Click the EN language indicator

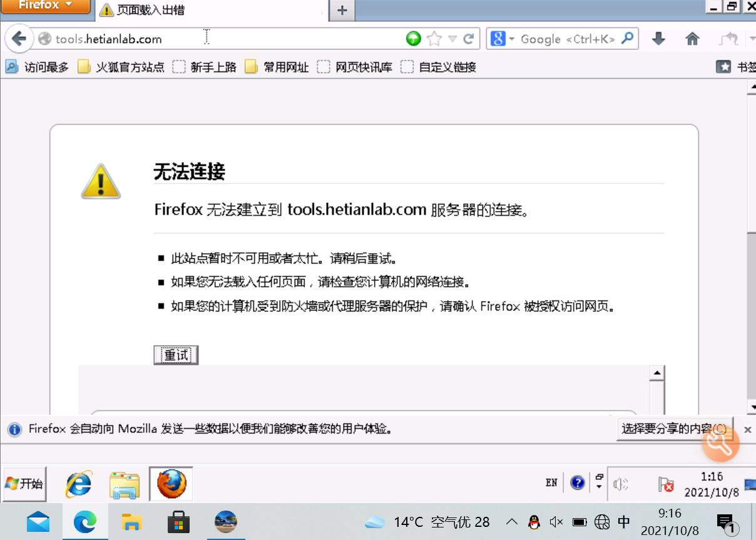[x=551, y=482]
